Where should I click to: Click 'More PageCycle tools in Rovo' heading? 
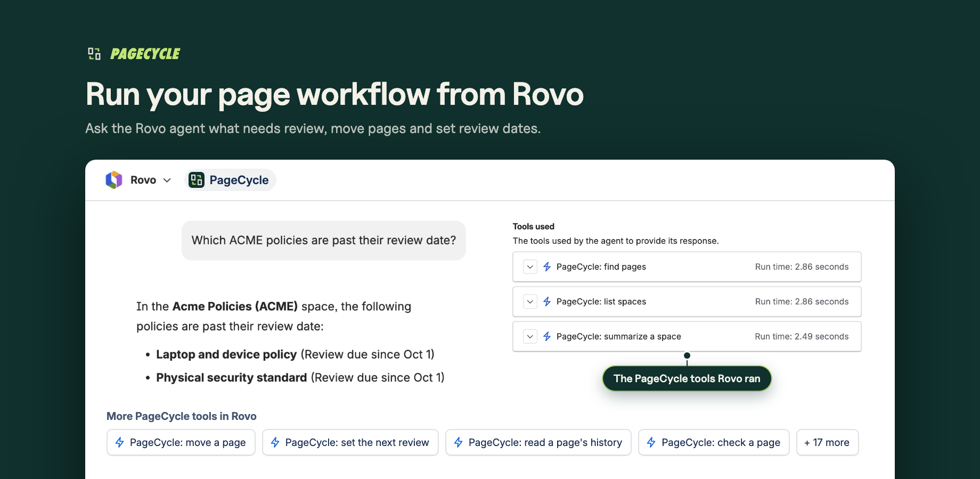182,416
